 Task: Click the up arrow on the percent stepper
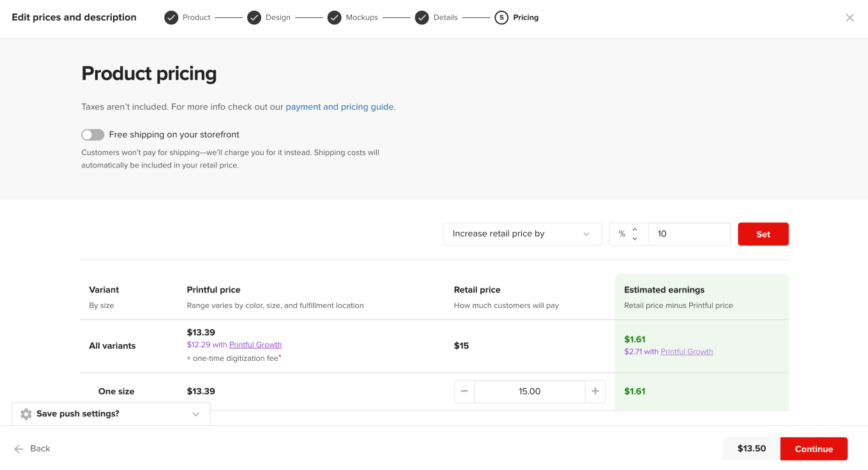pos(636,230)
